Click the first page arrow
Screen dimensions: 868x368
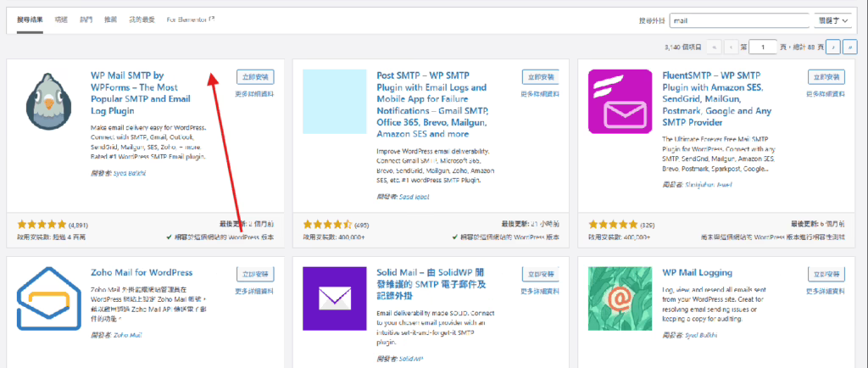(714, 47)
